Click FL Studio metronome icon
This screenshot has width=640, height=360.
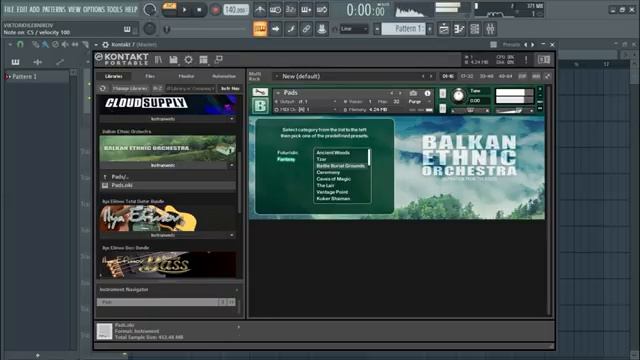[260, 10]
